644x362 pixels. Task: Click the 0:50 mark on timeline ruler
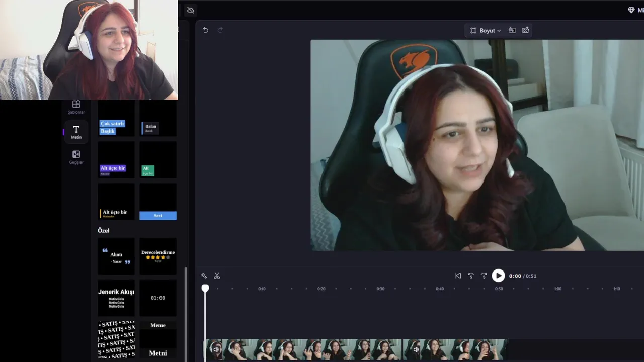499,289
